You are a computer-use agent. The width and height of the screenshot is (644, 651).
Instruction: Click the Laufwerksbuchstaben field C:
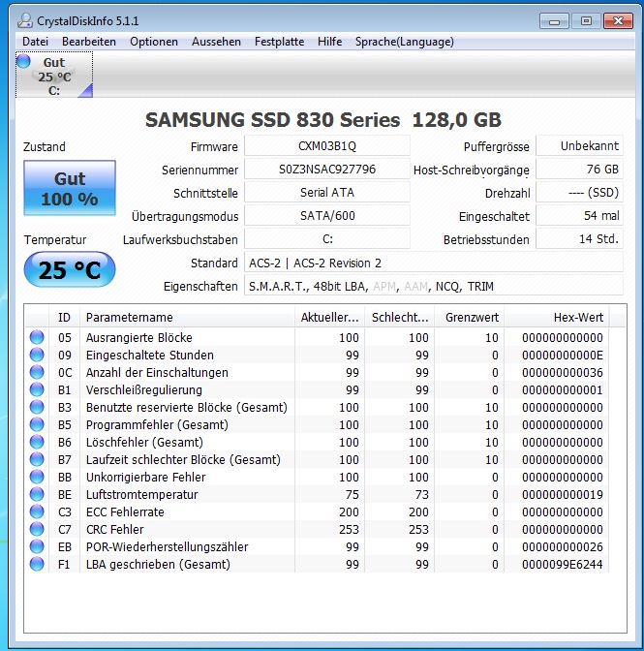coord(327,239)
